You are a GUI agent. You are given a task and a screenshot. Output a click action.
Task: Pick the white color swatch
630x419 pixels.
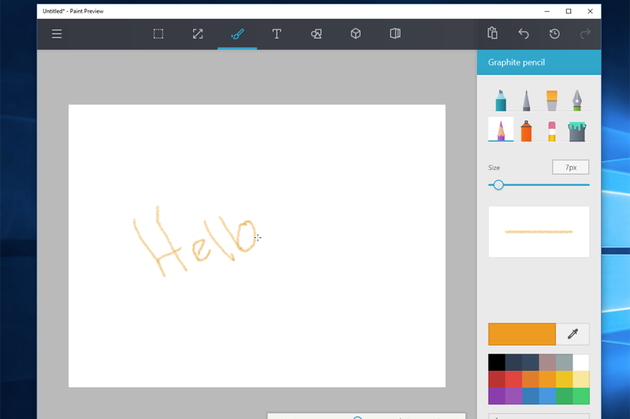[x=581, y=362]
